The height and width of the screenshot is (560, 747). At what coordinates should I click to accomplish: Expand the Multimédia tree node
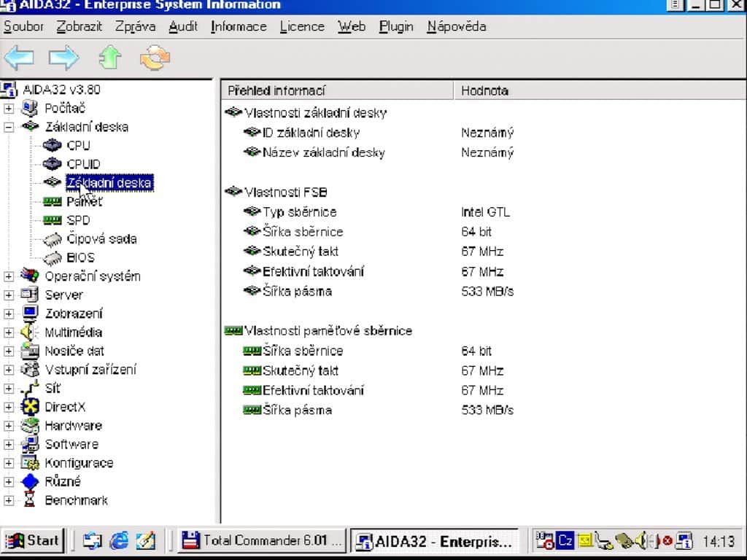pos(9,332)
